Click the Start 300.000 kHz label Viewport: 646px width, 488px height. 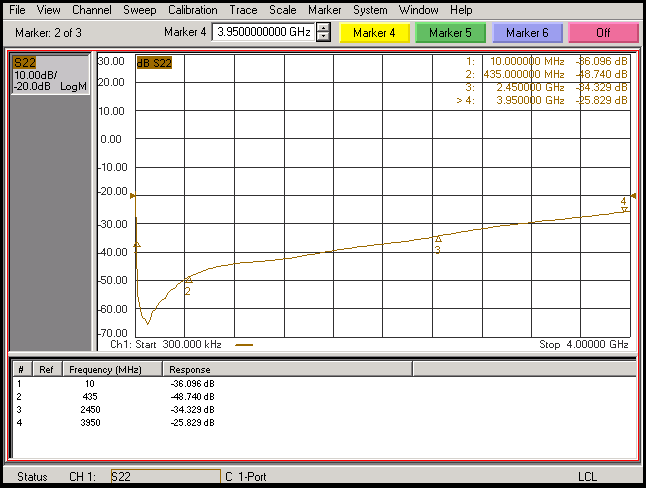pyautogui.click(x=178, y=344)
